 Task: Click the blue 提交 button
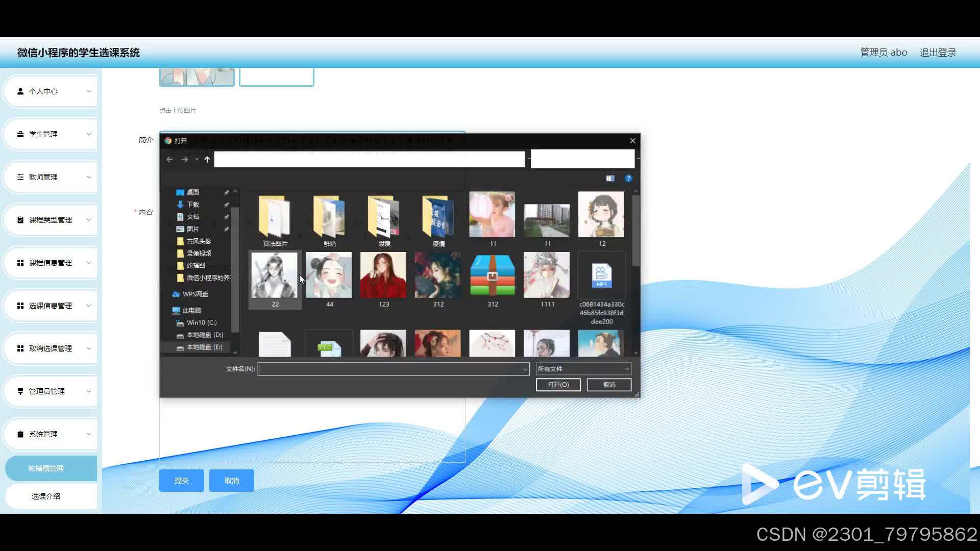(x=181, y=481)
